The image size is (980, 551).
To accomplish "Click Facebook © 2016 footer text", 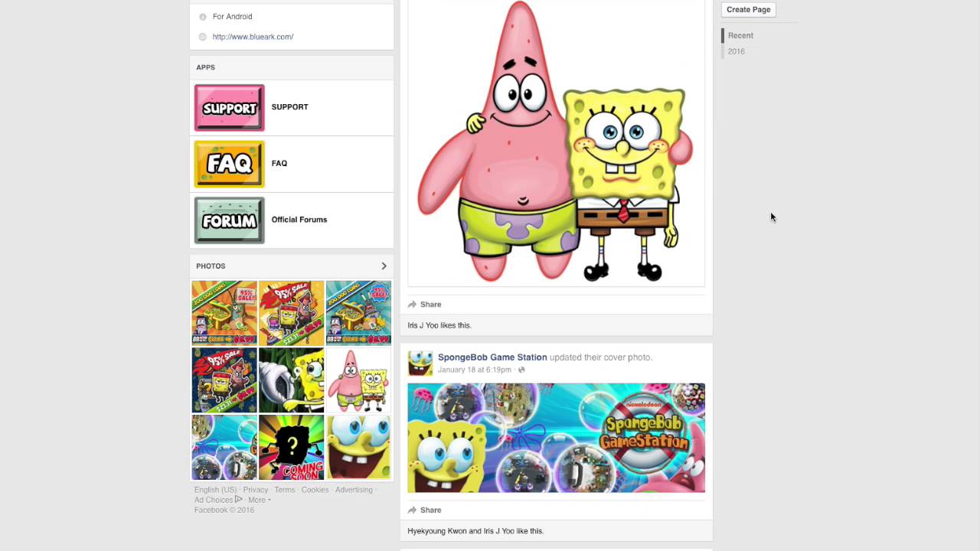I will click(x=224, y=510).
